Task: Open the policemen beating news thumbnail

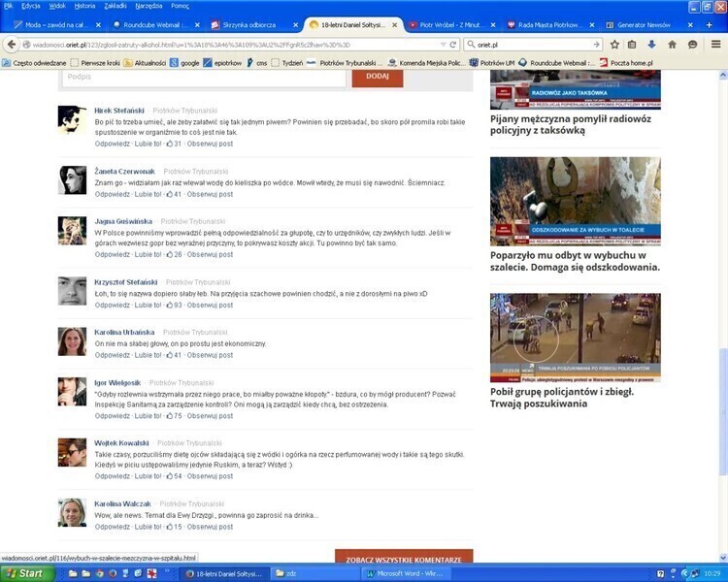Action: pyautogui.click(x=575, y=338)
